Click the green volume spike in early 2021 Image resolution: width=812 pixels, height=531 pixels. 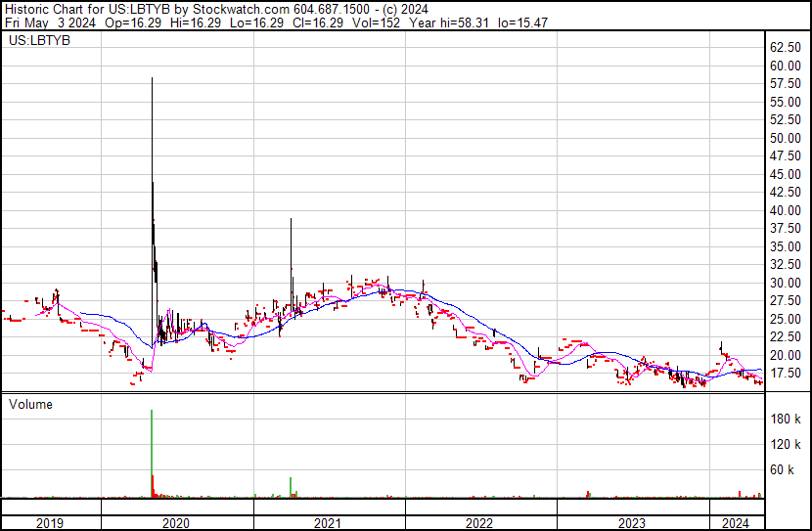tap(291, 487)
